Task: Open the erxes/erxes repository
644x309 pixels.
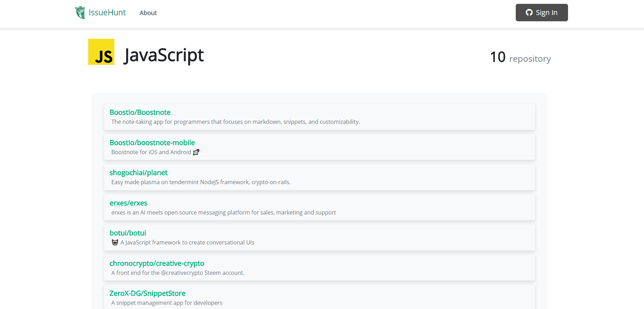Action: click(128, 203)
